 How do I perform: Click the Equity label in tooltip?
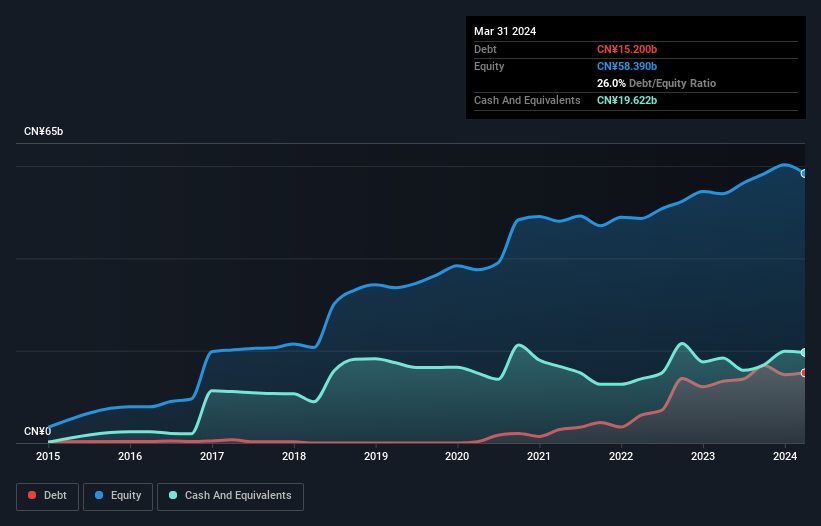coord(489,66)
